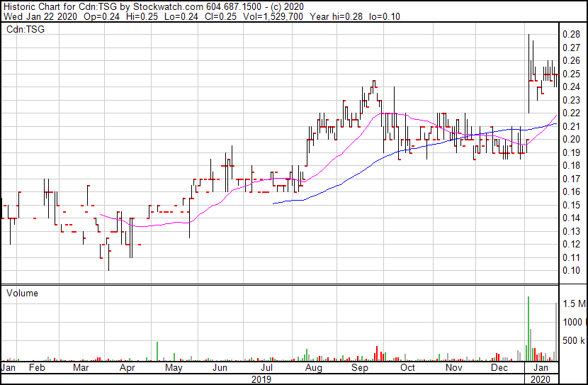Image resolution: width=588 pixels, height=385 pixels.
Task: Click the Aug month label on the time axis
Action: coord(314,369)
